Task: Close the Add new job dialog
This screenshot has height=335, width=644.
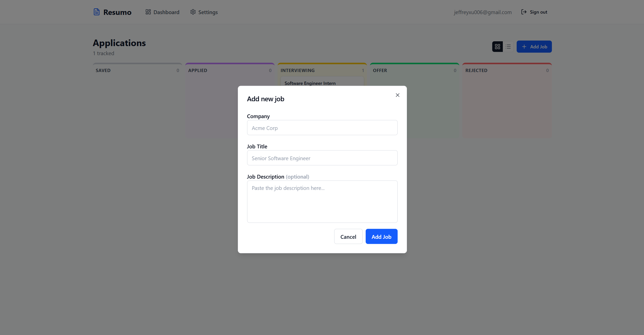Action: point(397,95)
